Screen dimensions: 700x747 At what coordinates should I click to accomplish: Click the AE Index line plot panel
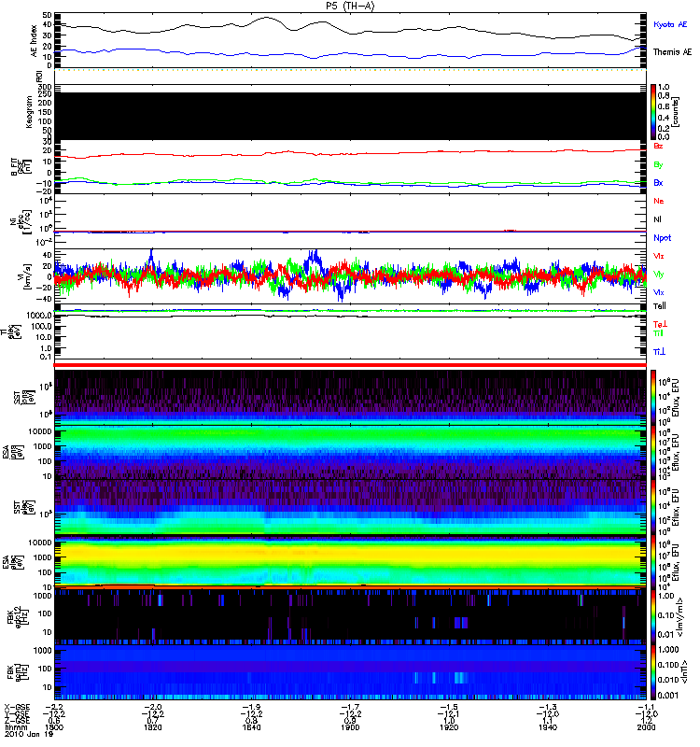350,41
